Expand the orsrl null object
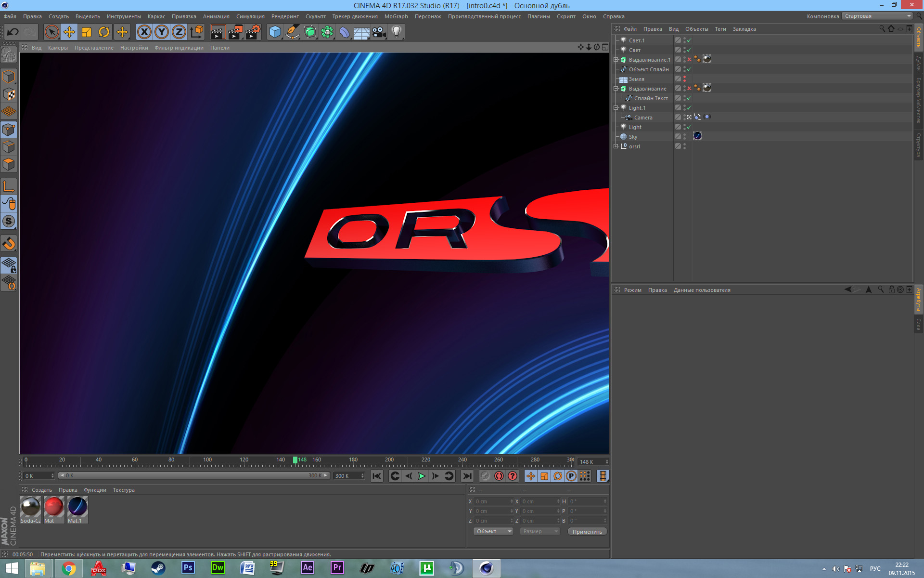Image resolution: width=924 pixels, height=578 pixels. point(616,146)
